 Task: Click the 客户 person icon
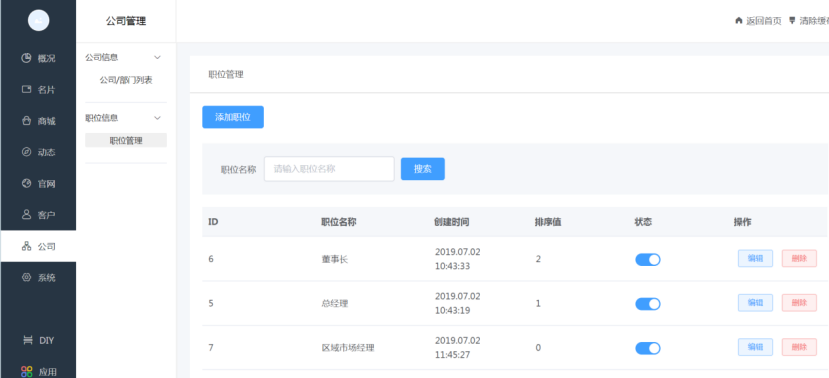coord(26,215)
